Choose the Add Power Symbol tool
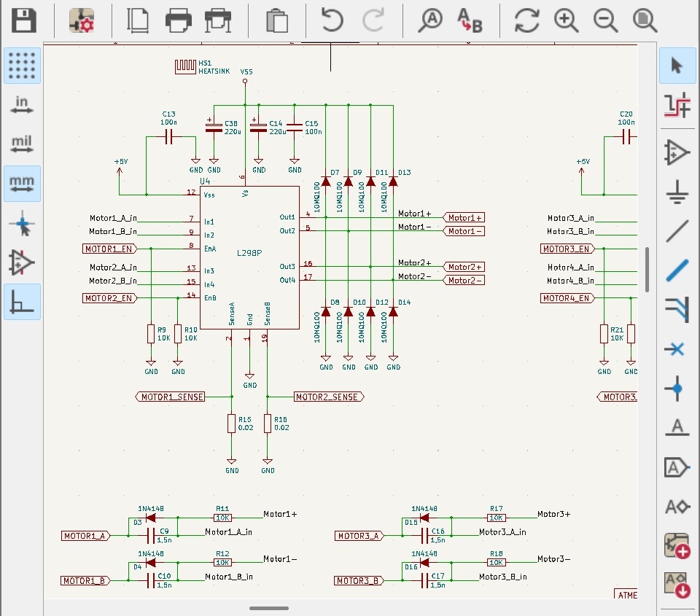 (677, 192)
